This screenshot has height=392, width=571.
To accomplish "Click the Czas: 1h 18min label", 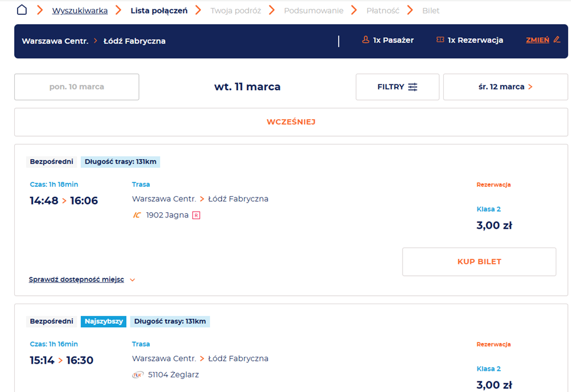I will (54, 185).
